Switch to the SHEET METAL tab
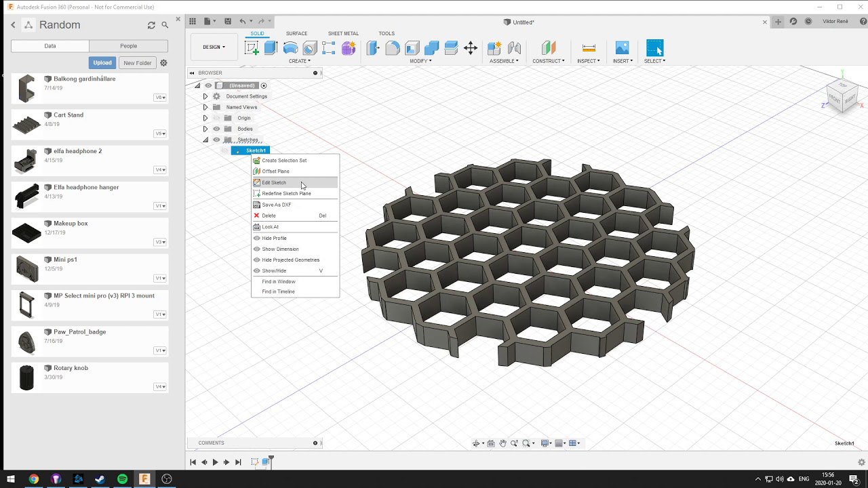 click(x=343, y=33)
